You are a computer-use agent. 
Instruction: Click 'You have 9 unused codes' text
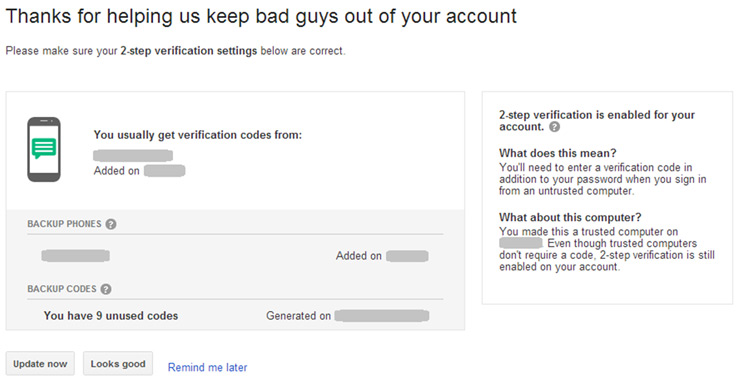coord(111,316)
